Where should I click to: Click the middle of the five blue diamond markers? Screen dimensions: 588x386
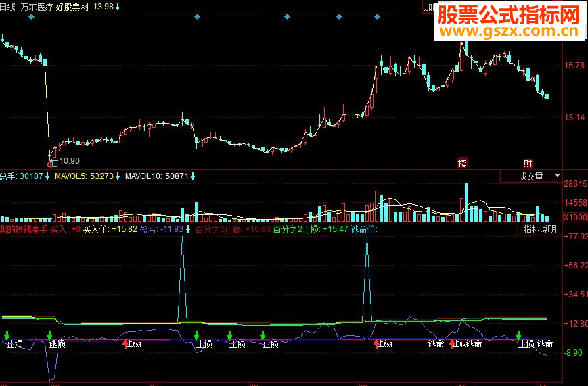288,16
